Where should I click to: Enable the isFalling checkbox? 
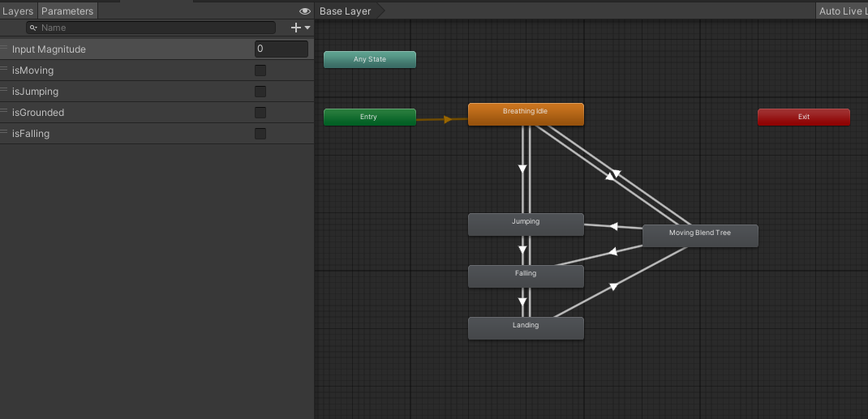point(260,134)
